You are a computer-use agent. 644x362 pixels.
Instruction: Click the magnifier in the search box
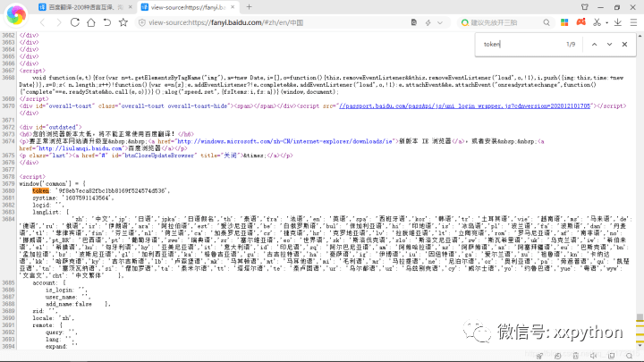[547, 22]
